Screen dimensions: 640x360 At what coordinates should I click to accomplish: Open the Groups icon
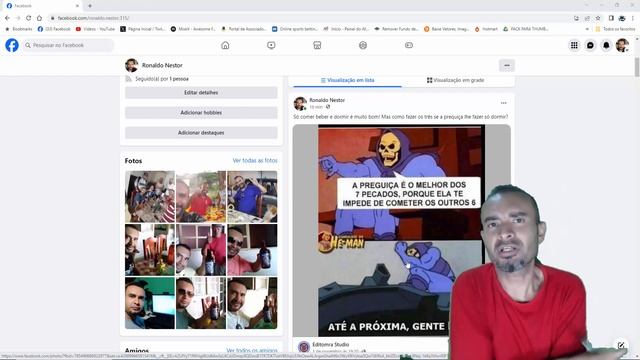point(363,45)
